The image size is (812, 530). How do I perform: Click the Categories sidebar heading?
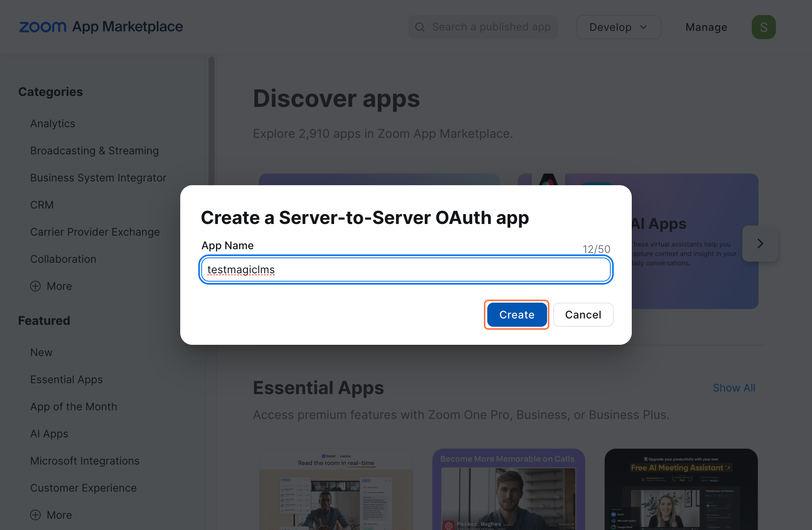coord(50,92)
